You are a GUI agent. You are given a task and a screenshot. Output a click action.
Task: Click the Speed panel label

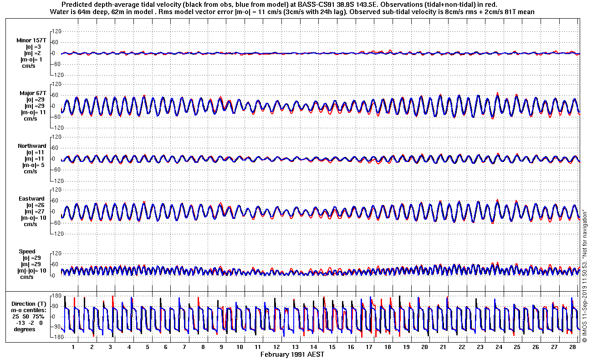coord(27,252)
